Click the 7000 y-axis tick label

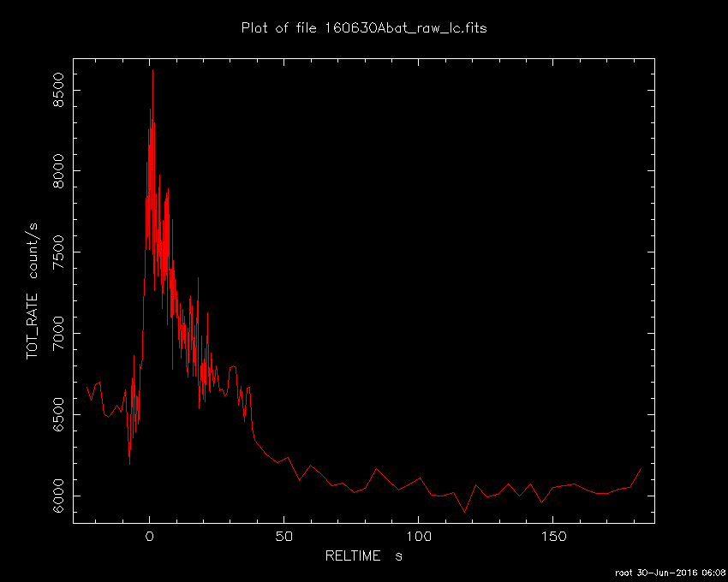click(59, 333)
